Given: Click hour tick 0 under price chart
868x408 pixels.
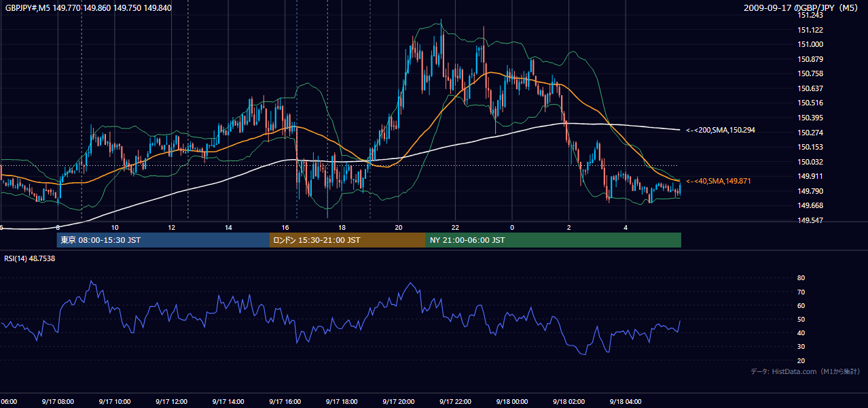Looking at the screenshot, I should click(512, 228).
